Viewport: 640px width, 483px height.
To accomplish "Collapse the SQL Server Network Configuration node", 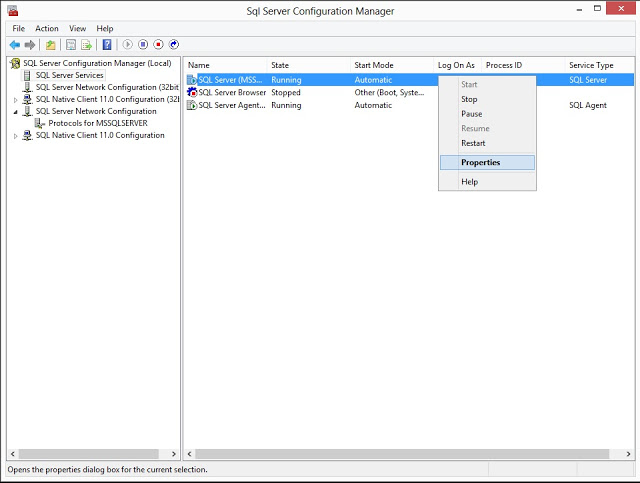I will click(x=16, y=111).
